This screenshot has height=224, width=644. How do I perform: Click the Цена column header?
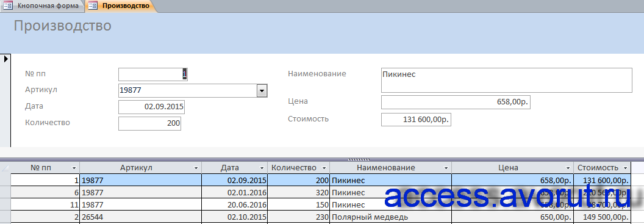coord(512,168)
